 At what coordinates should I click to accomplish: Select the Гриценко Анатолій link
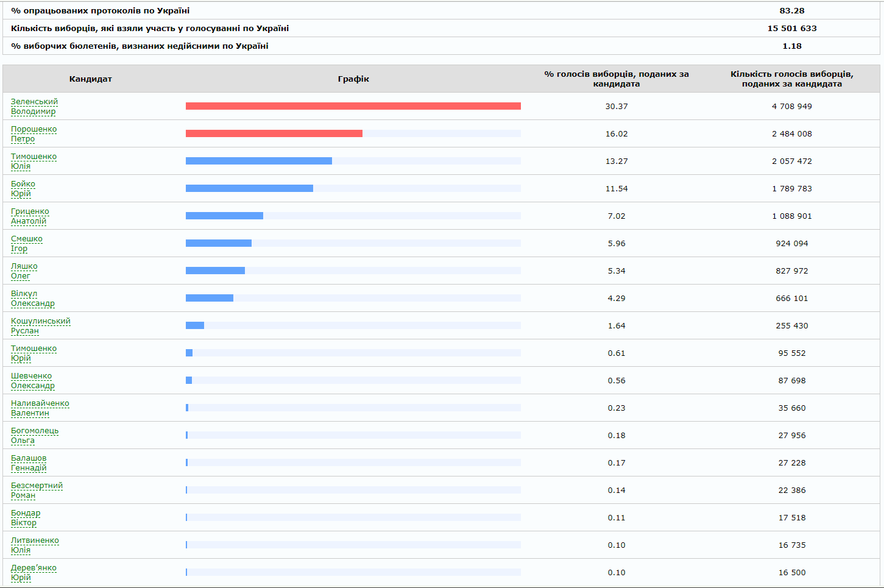pos(30,211)
